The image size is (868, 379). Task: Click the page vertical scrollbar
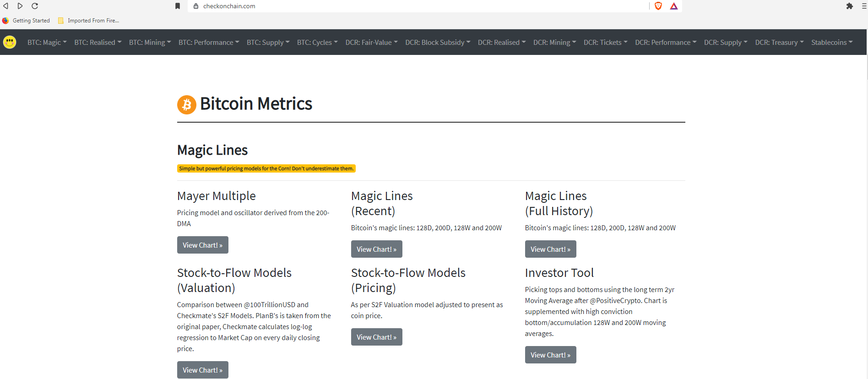click(x=867, y=67)
